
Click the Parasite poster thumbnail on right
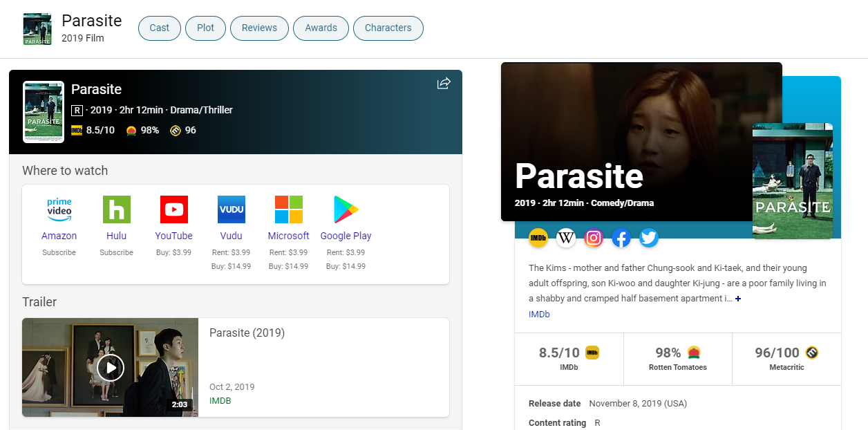pyautogui.click(x=792, y=180)
